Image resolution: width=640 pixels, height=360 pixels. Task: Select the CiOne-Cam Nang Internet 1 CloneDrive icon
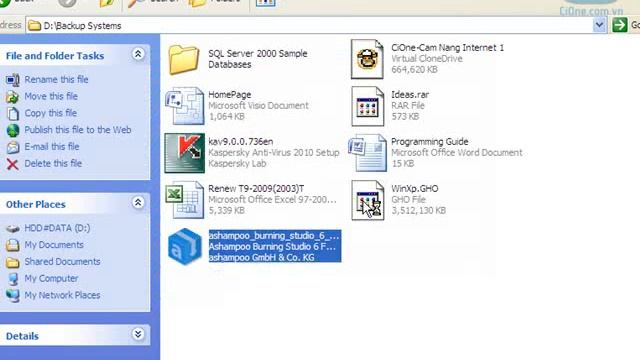pos(367,59)
